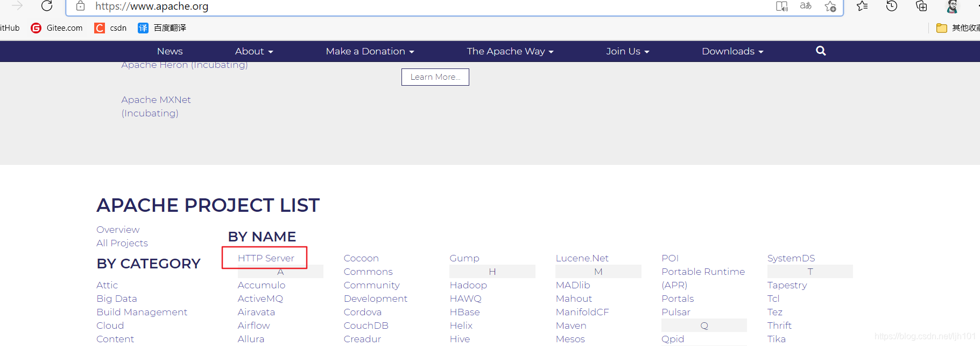The height and width of the screenshot is (346, 980).
Task: Open the SystemDS project link
Action: tap(791, 258)
